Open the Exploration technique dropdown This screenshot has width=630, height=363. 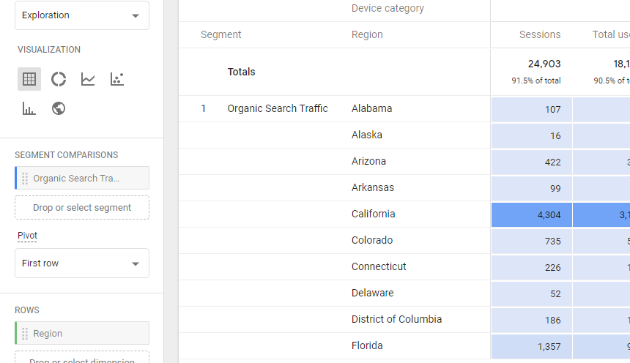82,15
